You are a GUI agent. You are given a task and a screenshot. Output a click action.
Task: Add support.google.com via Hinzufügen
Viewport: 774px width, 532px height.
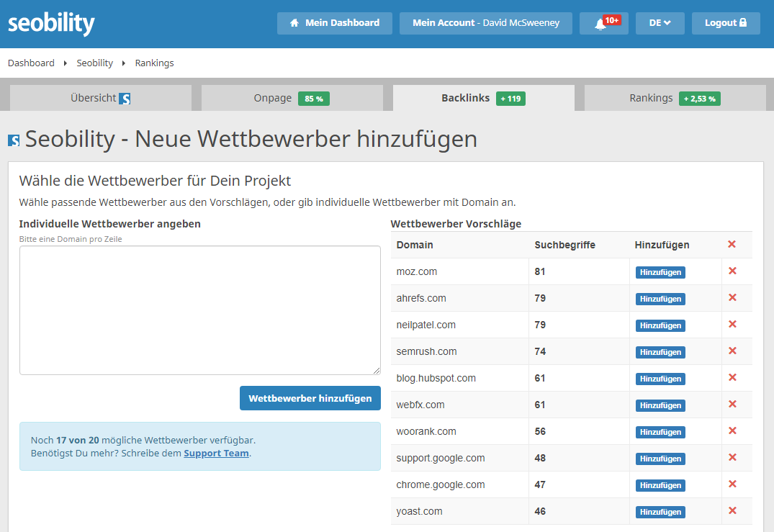(x=660, y=459)
